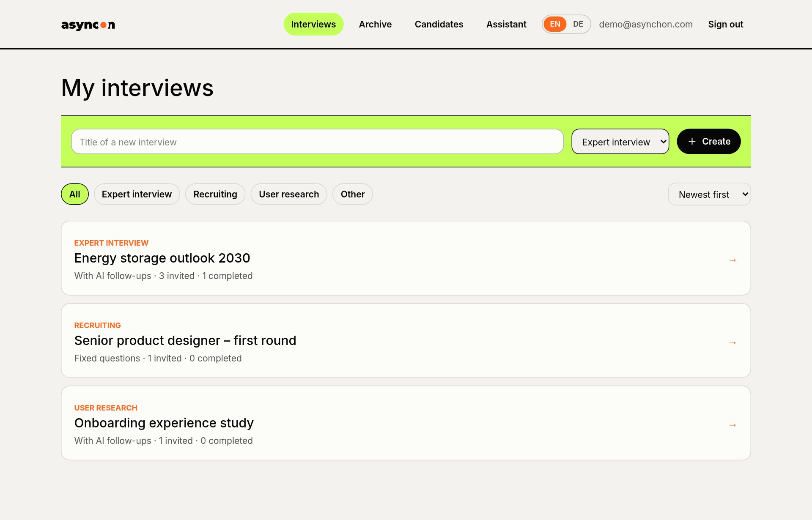Open Energy storage outlook 2030 title
The width and height of the screenshot is (812, 520).
(162, 258)
